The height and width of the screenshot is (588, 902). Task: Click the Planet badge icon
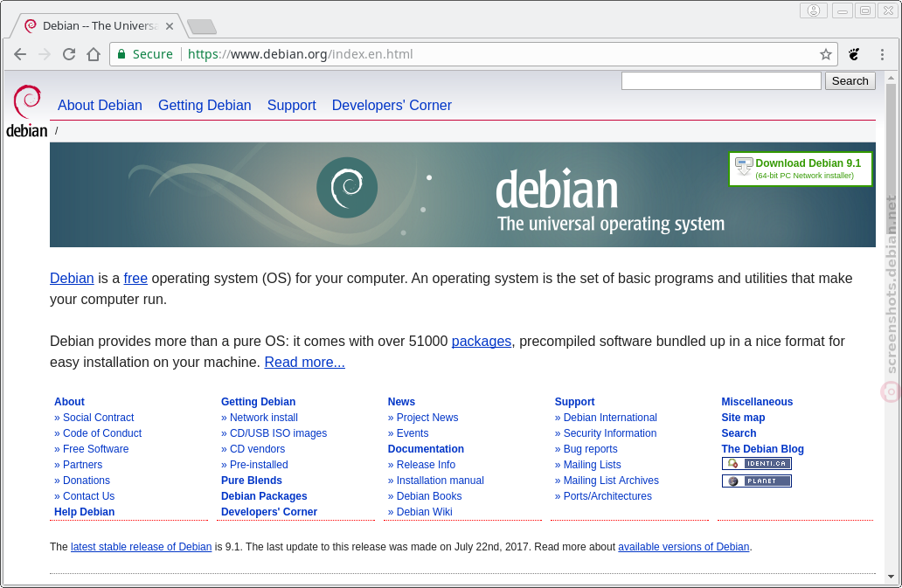[x=756, y=481]
